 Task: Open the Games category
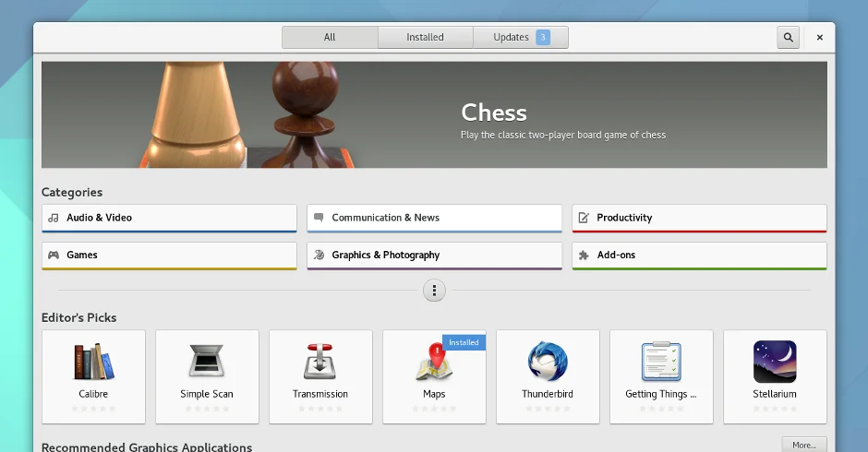169,255
